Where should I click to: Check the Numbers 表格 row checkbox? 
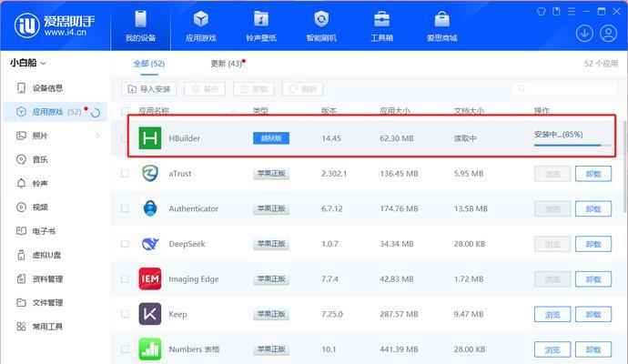click(125, 349)
